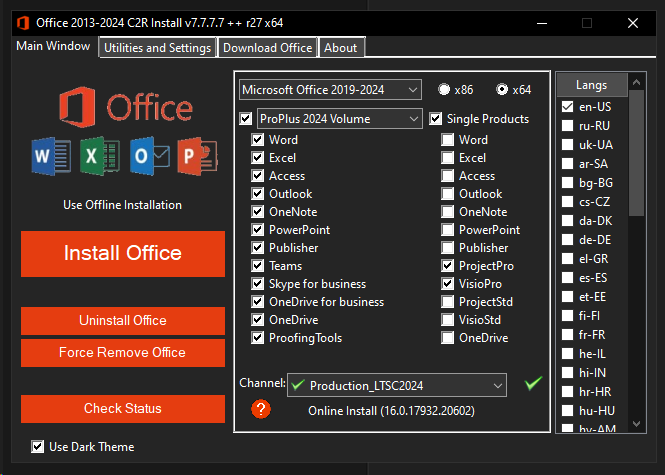Uncheck the Teams checkbox
The height and width of the screenshot is (475, 665).
tap(257, 266)
